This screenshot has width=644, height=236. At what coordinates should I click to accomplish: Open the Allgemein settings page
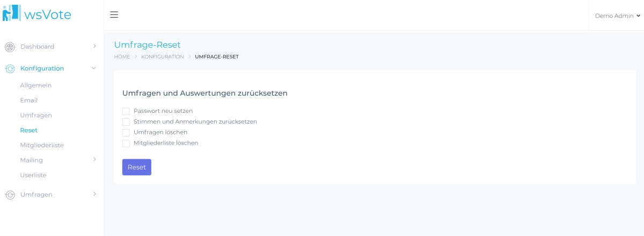point(35,85)
